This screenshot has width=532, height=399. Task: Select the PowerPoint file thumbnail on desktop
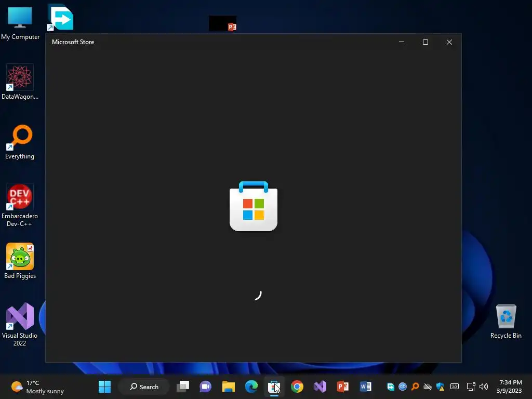coord(222,23)
